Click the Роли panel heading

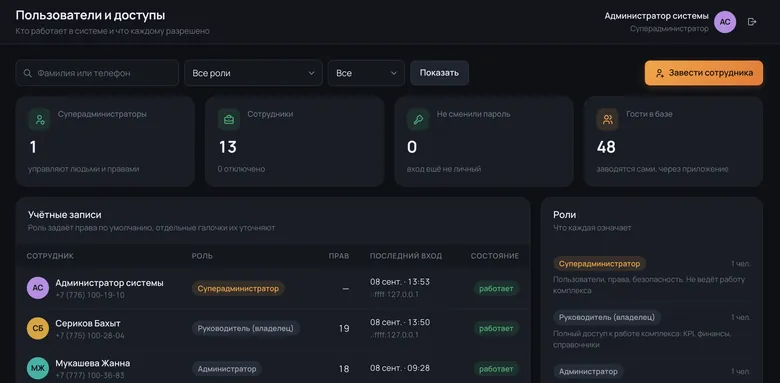(565, 215)
